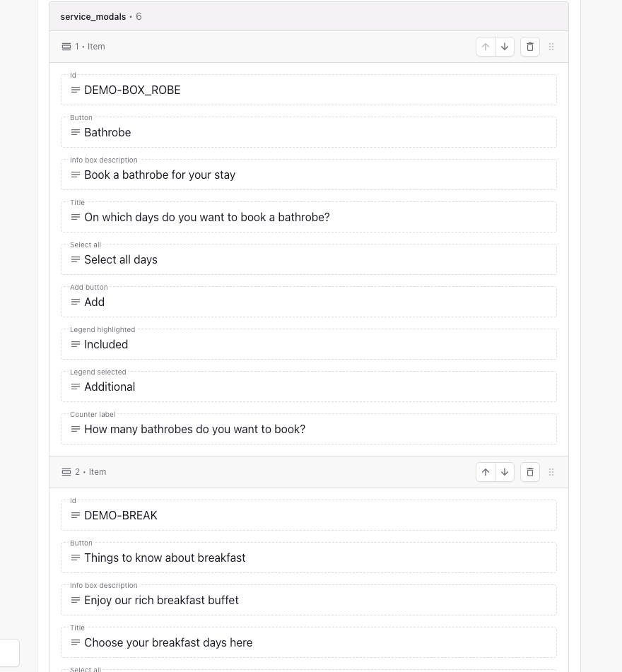Viewport: 622px width, 672px height.
Task: Collapse the service_modals section header
Action: pos(309,17)
